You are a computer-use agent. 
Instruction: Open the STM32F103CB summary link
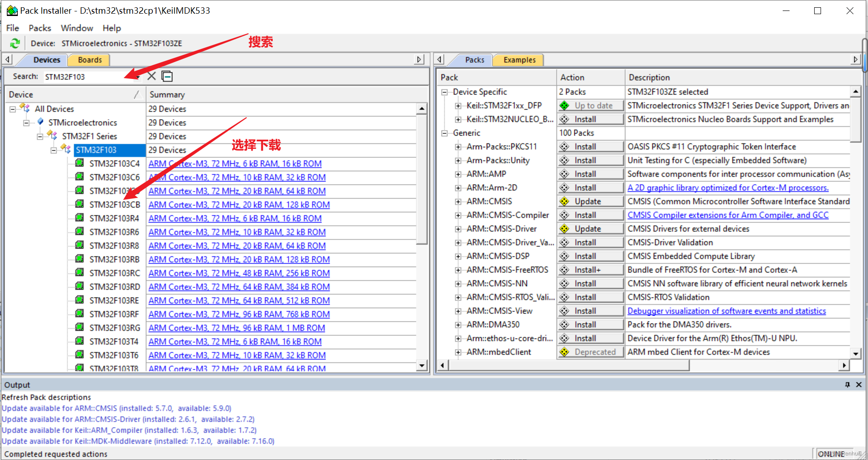[x=239, y=204]
